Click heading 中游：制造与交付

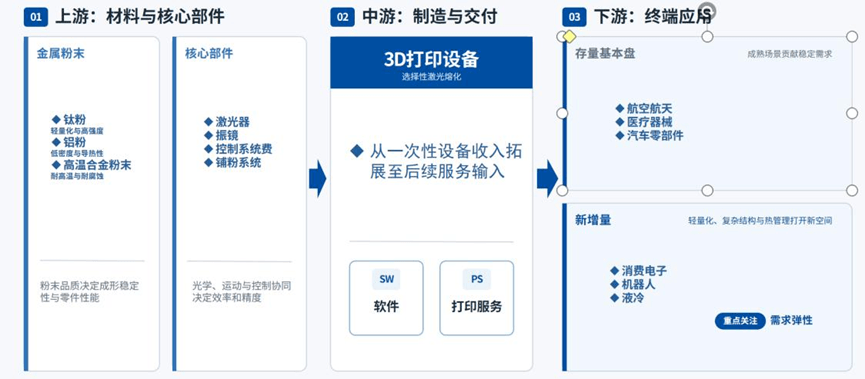(x=430, y=17)
